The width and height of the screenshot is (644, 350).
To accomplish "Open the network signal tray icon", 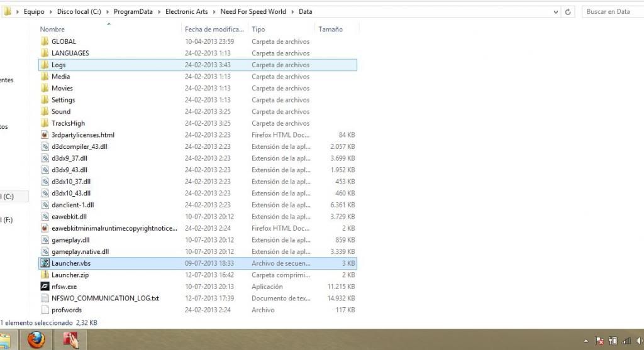I will pyautogui.click(x=626, y=341).
